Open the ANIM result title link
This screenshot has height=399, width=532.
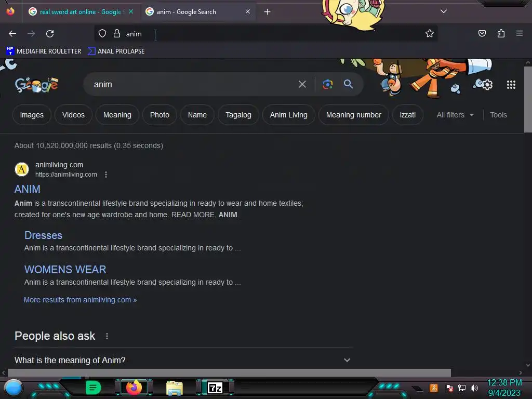[27, 189]
